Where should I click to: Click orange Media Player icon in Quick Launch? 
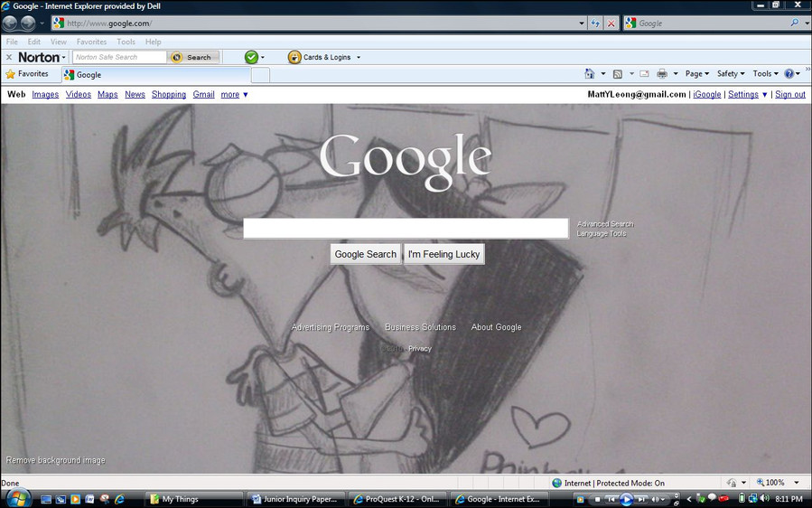(x=75, y=500)
